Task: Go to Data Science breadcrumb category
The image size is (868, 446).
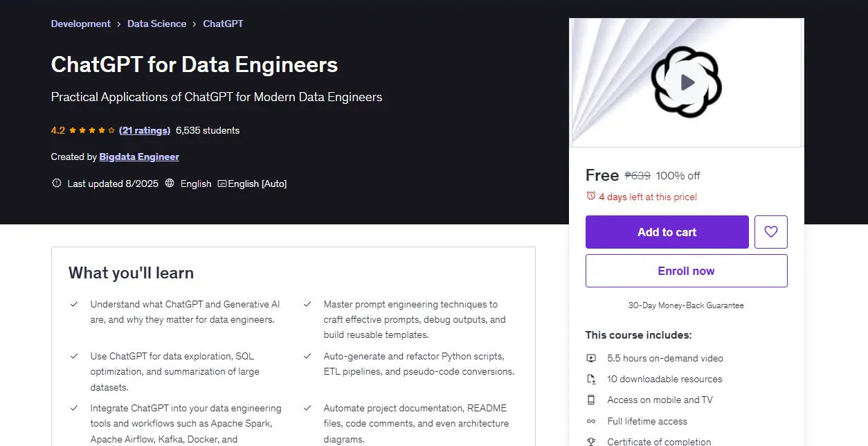Action: (x=156, y=24)
